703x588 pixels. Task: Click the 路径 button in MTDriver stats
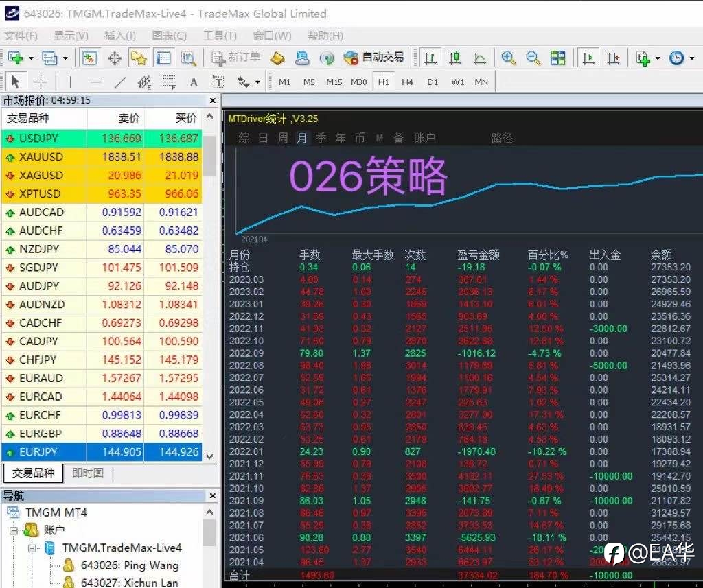[502, 138]
